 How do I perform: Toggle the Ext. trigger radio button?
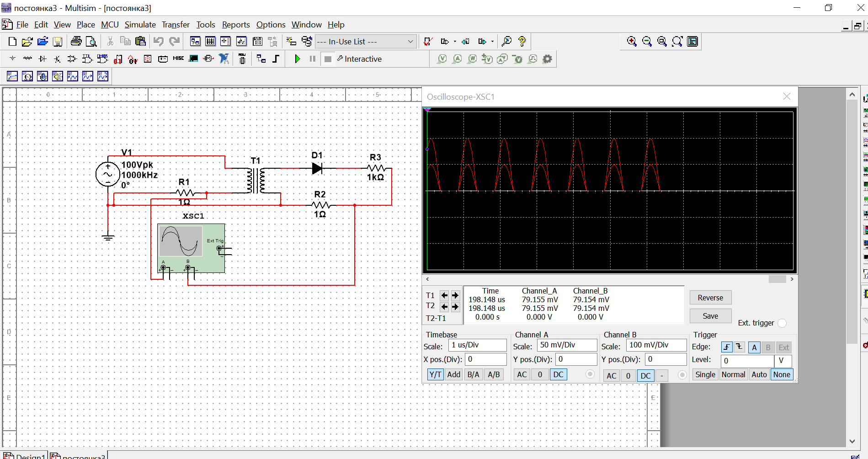782,323
